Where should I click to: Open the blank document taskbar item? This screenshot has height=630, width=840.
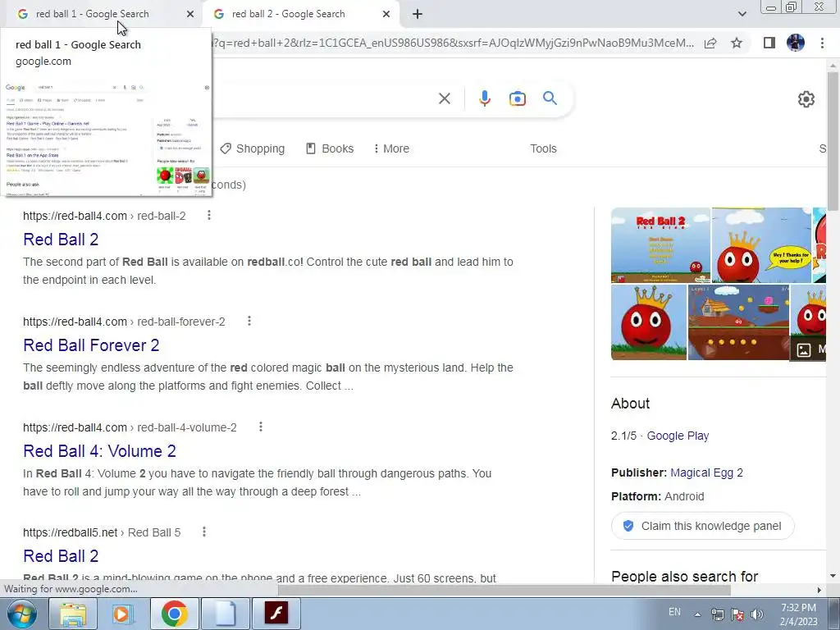pos(225,614)
